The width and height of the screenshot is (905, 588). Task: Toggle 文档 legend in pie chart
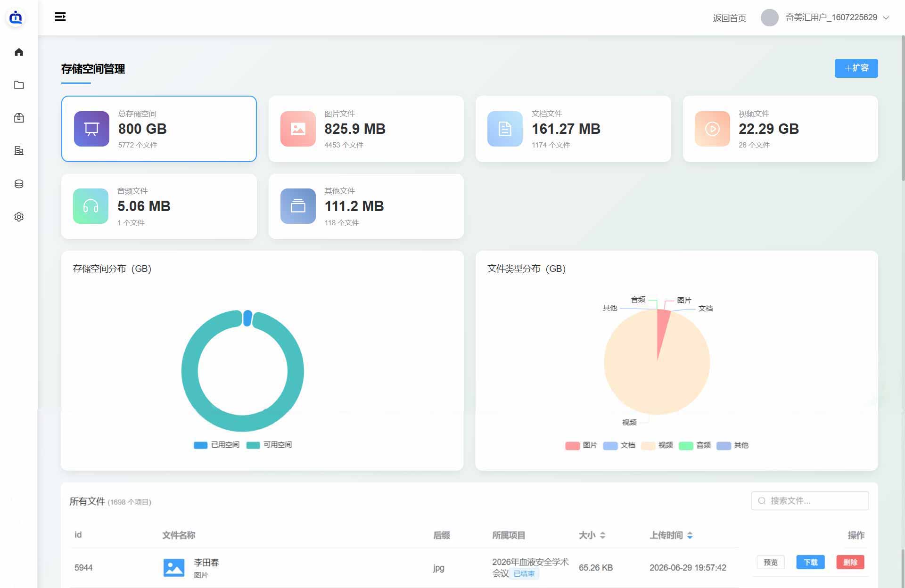point(619,445)
